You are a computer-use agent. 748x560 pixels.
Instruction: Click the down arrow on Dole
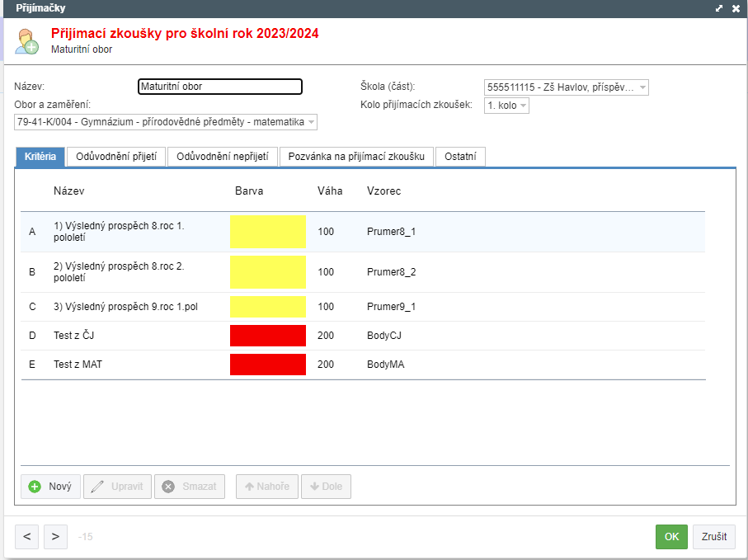tap(314, 487)
